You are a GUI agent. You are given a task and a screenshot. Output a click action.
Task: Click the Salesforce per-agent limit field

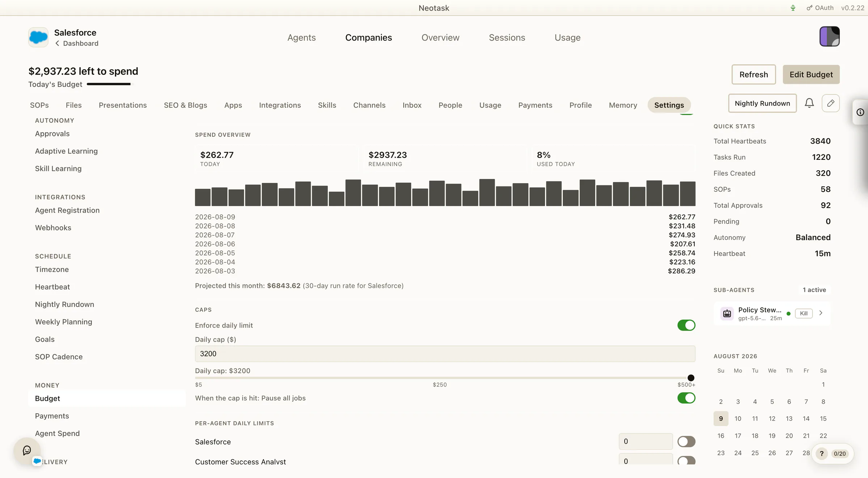coord(646,441)
